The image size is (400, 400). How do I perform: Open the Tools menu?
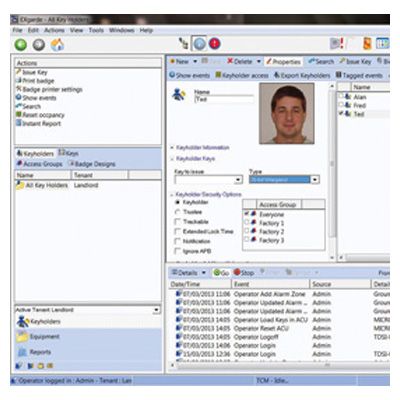[96, 30]
